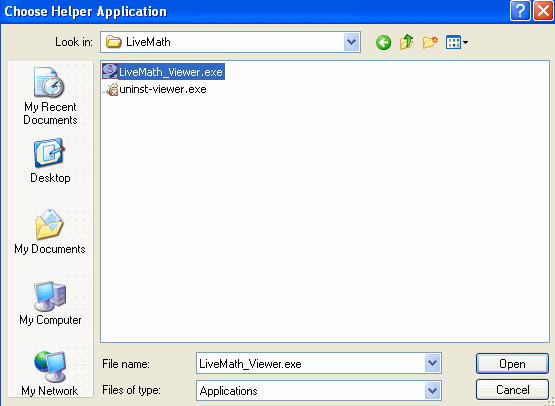
Task: Click the LiveMath_Viewer.exe file icon
Action: click(110, 72)
